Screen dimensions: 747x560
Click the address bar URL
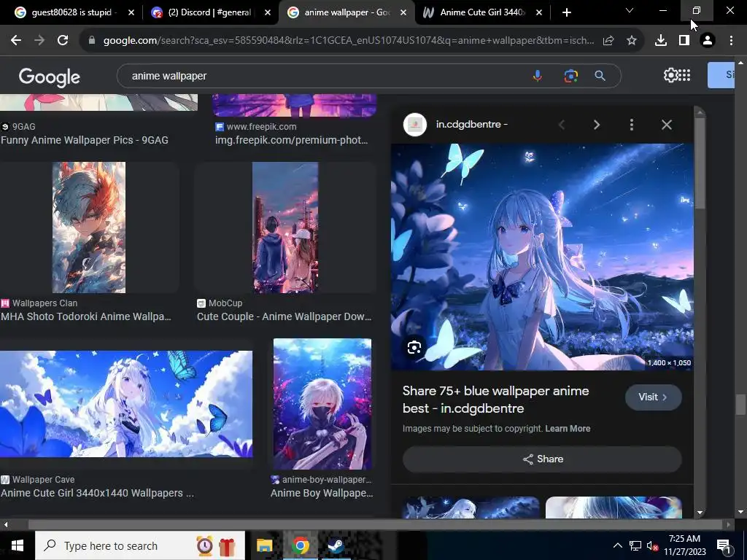(x=349, y=41)
